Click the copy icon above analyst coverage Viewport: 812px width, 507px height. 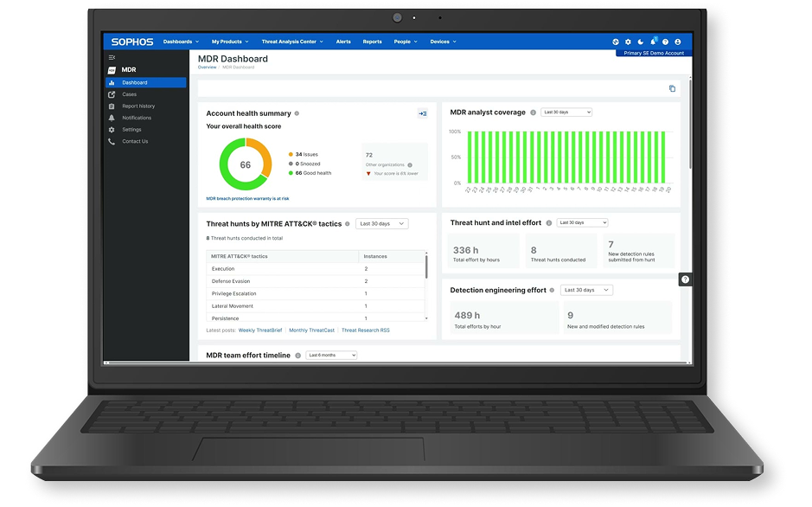click(x=672, y=88)
